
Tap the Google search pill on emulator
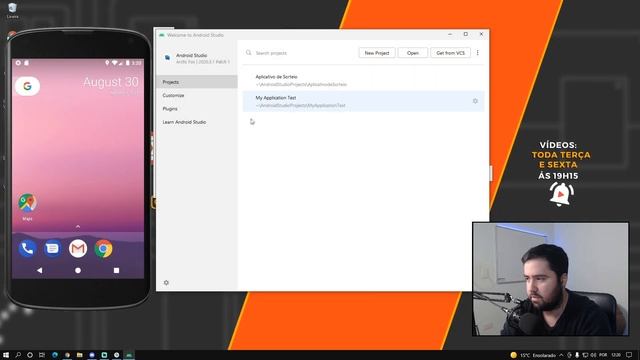[27, 86]
